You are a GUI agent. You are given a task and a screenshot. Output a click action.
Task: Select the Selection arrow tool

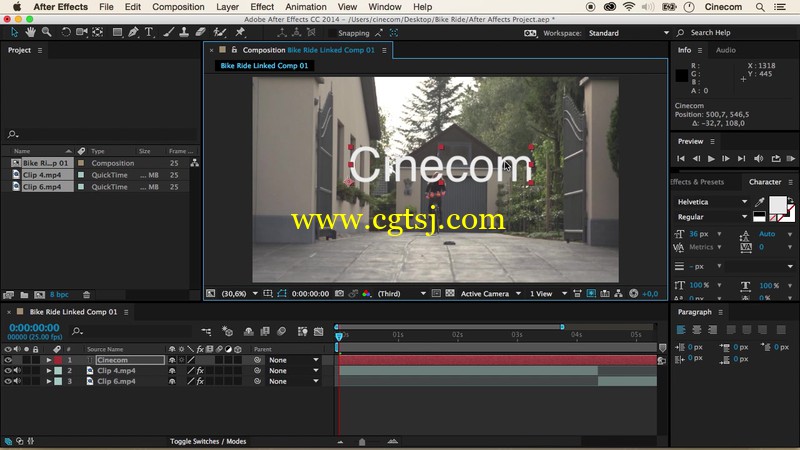(14, 33)
